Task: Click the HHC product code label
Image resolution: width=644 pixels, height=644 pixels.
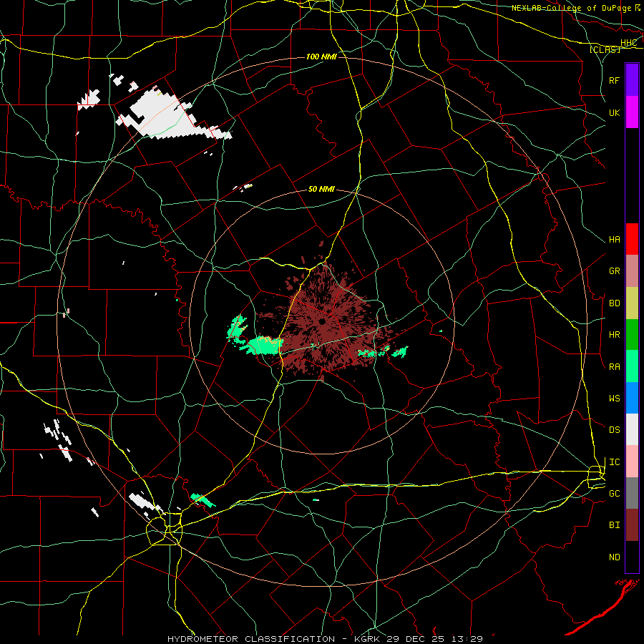Action: (x=628, y=43)
